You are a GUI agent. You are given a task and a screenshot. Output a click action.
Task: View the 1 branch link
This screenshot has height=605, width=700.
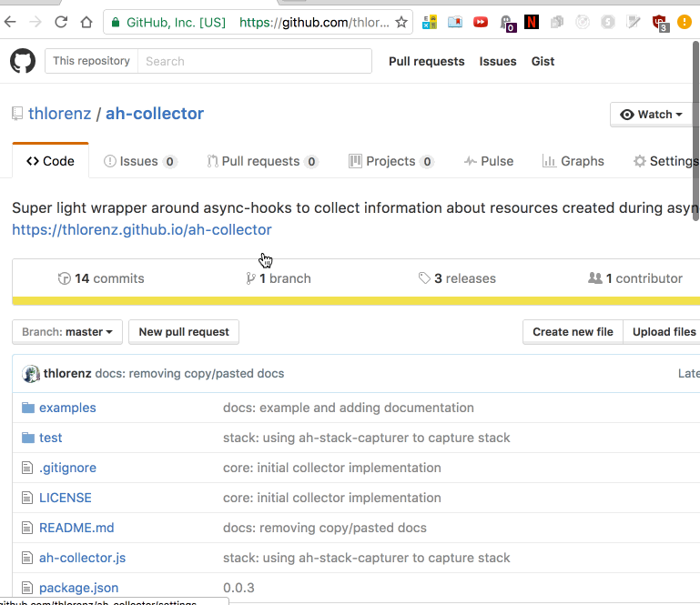pyautogui.click(x=279, y=278)
